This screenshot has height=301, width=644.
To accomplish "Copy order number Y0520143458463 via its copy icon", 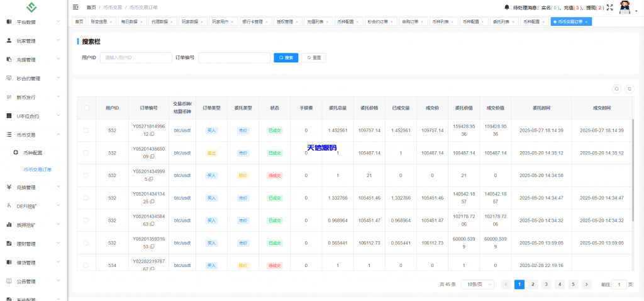I will tap(152, 224).
